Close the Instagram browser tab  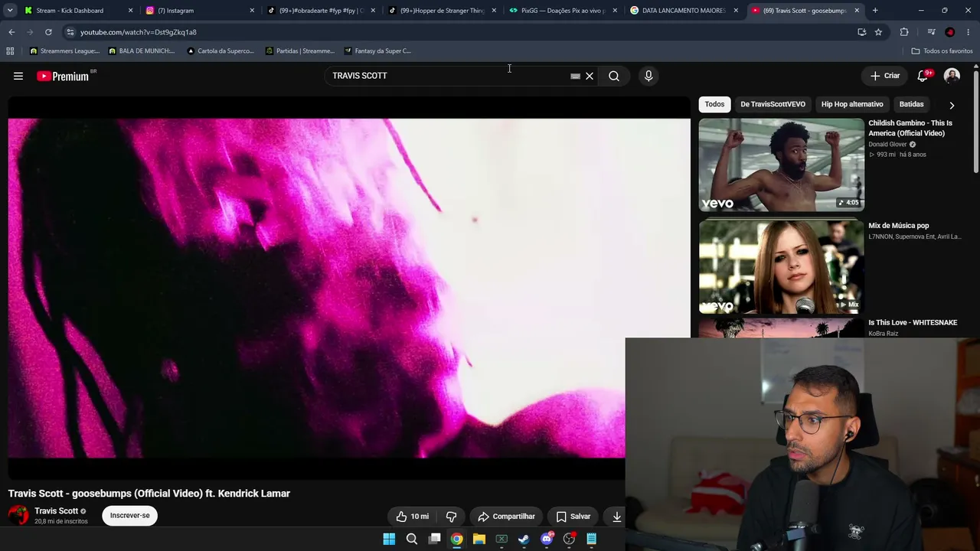(x=252, y=11)
